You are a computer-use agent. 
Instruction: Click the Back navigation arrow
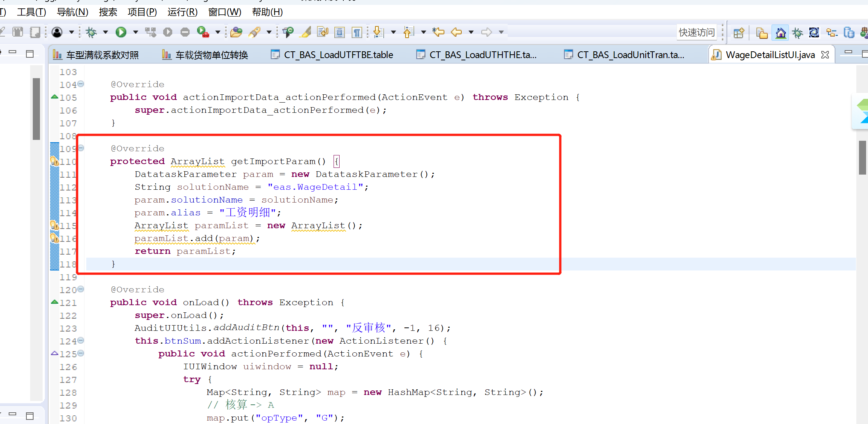(x=456, y=32)
